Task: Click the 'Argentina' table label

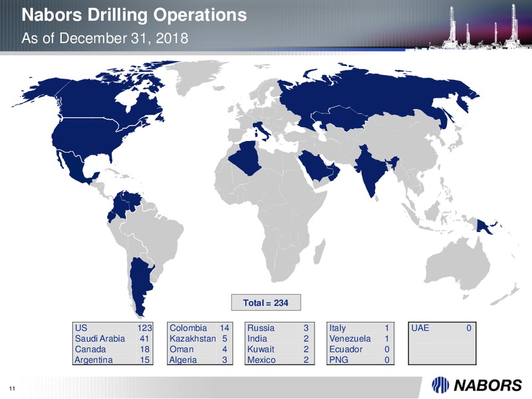Action: point(94,360)
